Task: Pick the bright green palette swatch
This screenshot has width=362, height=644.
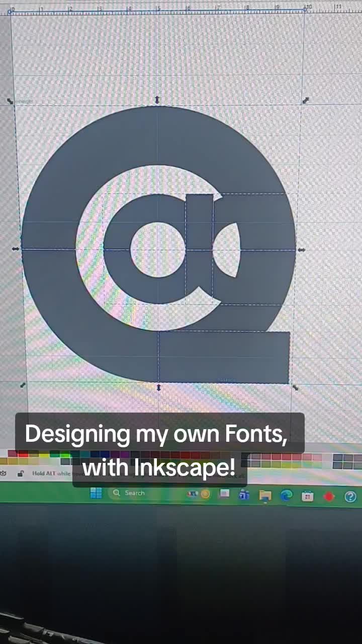Action: coord(65,455)
